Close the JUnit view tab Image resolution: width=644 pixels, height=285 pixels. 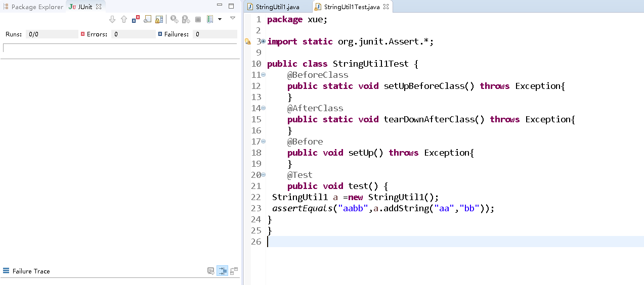click(99, 7)
